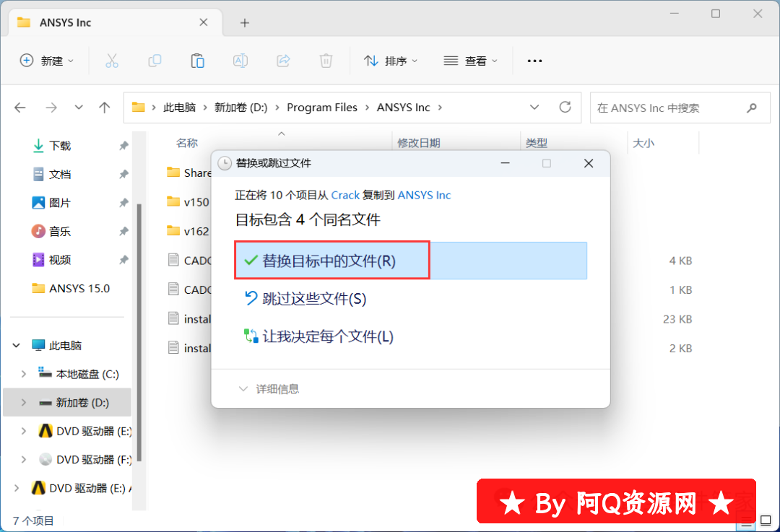Screen dimensions: 780x532
Task: Click the Cut scissors icon in toolbar
Action: click(111, 61)
